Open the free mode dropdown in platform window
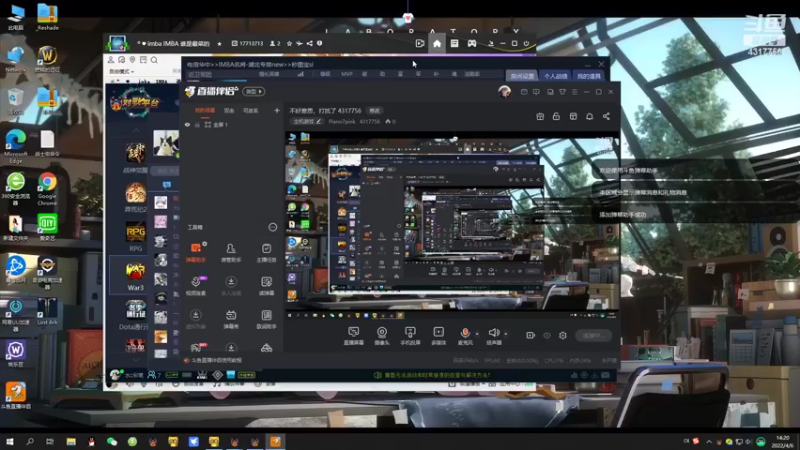The width and height of the screenshot is (800, 450). 121,71
